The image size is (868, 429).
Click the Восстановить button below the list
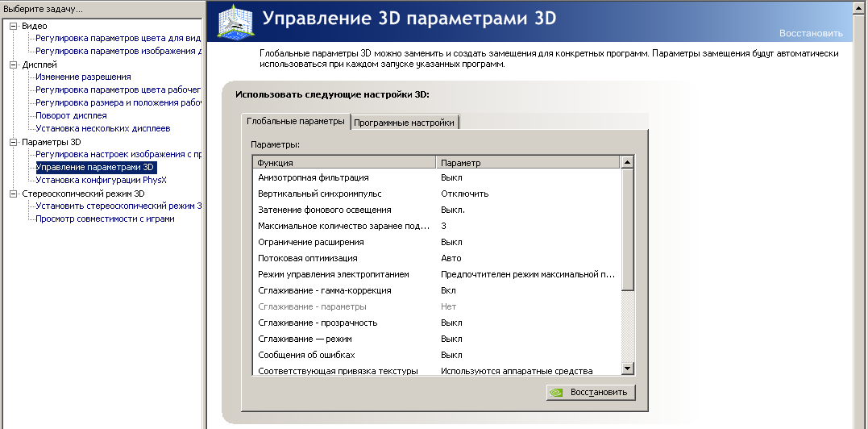591,393
